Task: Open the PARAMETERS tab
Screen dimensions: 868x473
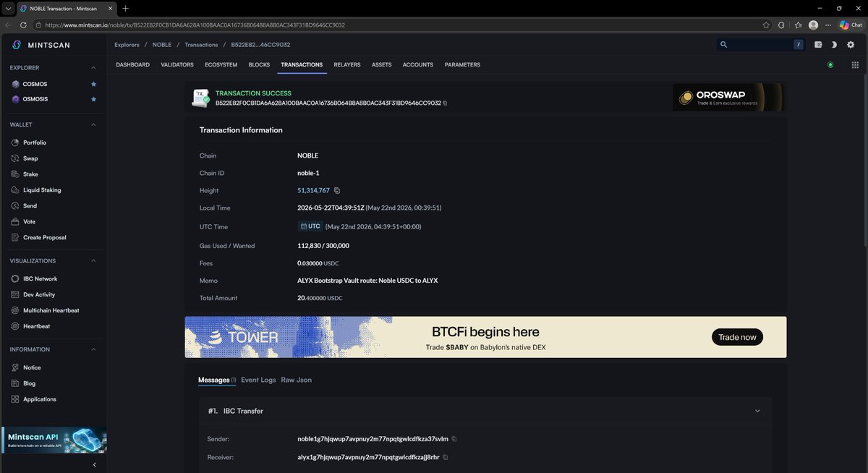Action: pos(462,65)
